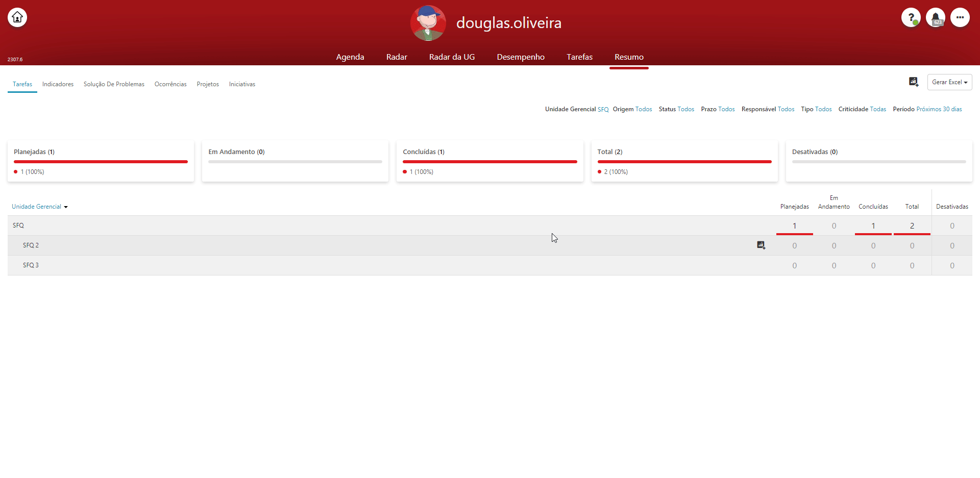Image resolution: width=980 pixels, height=478 pixels.
Task: Click the Em Andamento (0) card
Action: (x=295, y=161)
